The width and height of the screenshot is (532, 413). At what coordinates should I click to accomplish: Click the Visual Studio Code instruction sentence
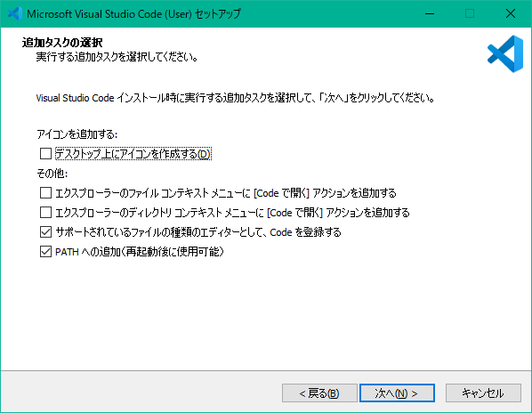click(235, 98)
